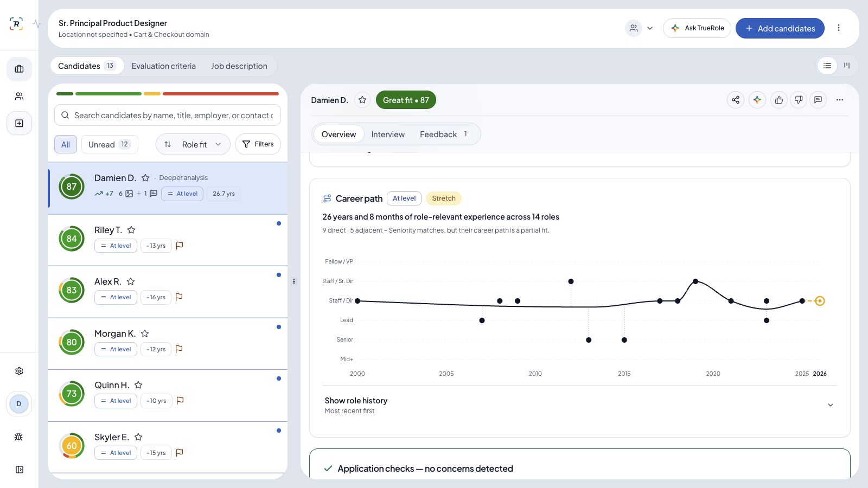
Task: Show Unread candidates filter
Action: [110, 144]
